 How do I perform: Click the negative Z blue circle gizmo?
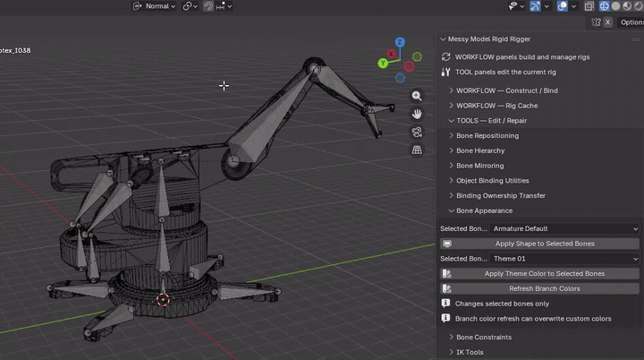click(400, 78)
